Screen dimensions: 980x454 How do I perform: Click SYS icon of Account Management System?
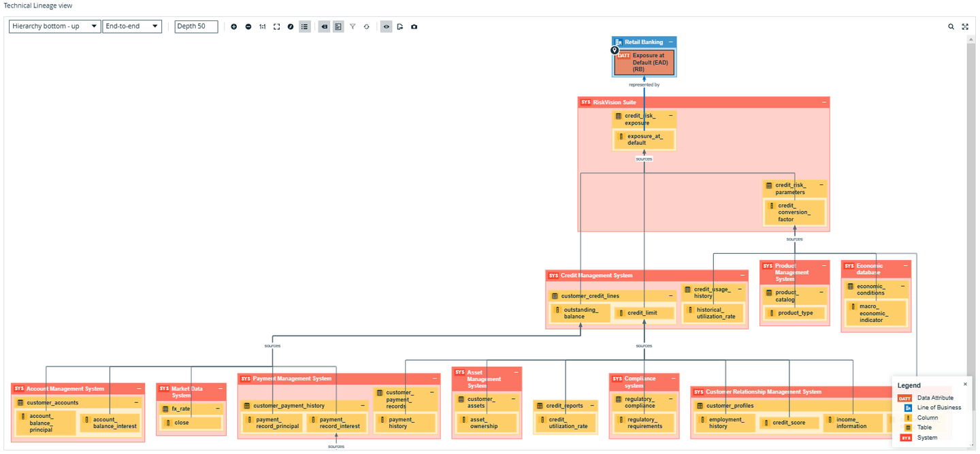19,389
